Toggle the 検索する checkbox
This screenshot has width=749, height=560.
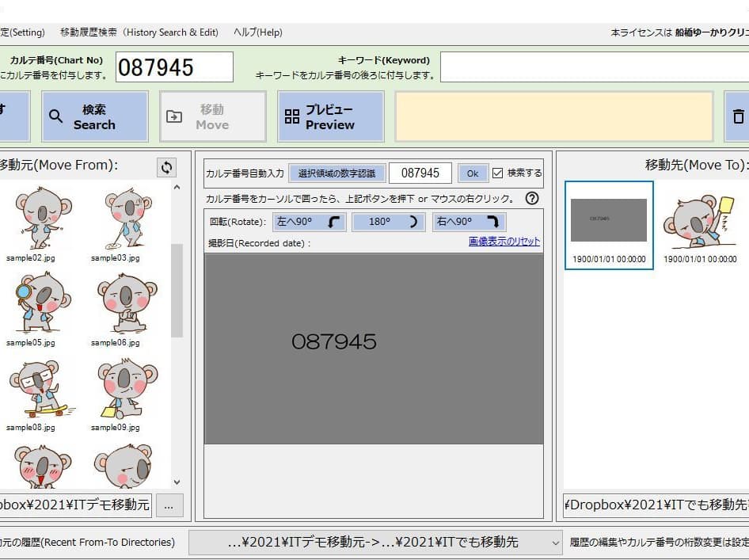tap(497, 173)
